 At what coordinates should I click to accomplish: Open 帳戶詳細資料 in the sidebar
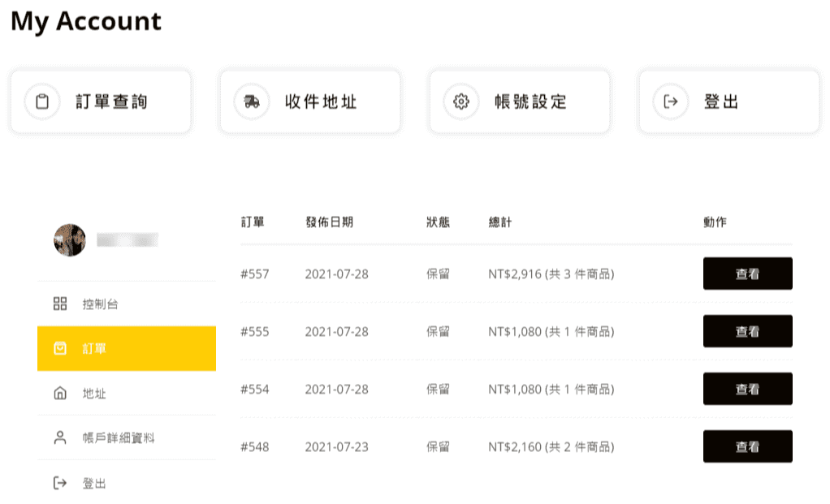tap(127, 437)
